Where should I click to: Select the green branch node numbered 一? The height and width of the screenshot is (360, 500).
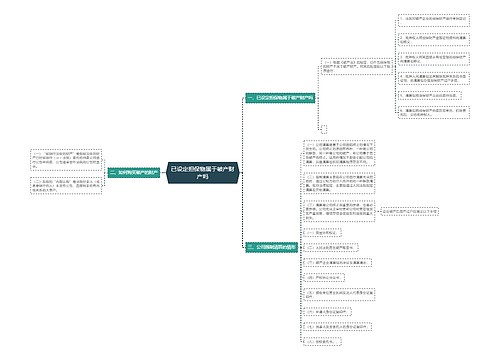tap(280, 98)
